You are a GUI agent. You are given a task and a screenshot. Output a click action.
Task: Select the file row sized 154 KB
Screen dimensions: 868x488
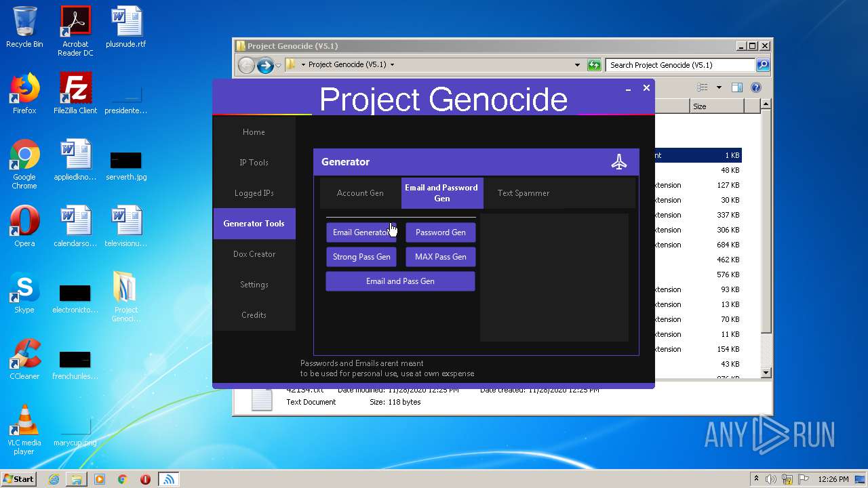(x=698, y=349)
